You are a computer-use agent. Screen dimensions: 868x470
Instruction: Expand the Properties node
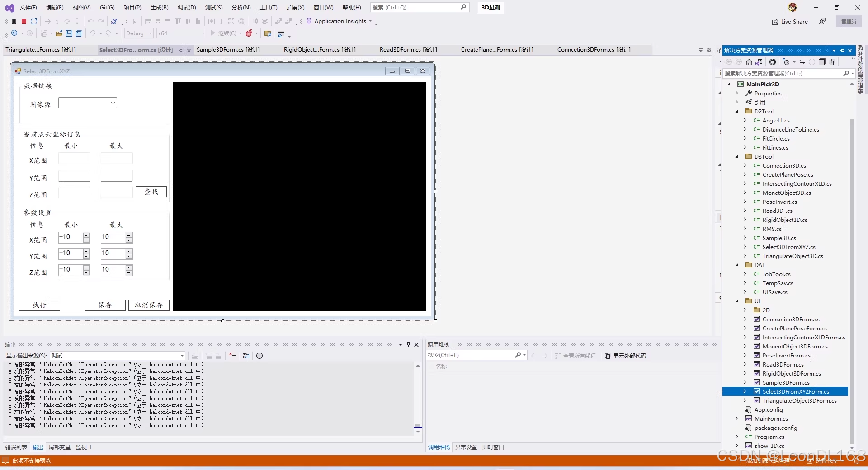(x=737, y=93)
